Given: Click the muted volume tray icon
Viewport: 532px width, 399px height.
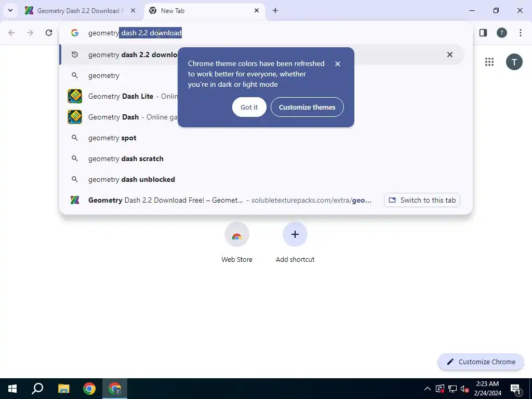Looking at the screenshot, I should tap(465, 389).
